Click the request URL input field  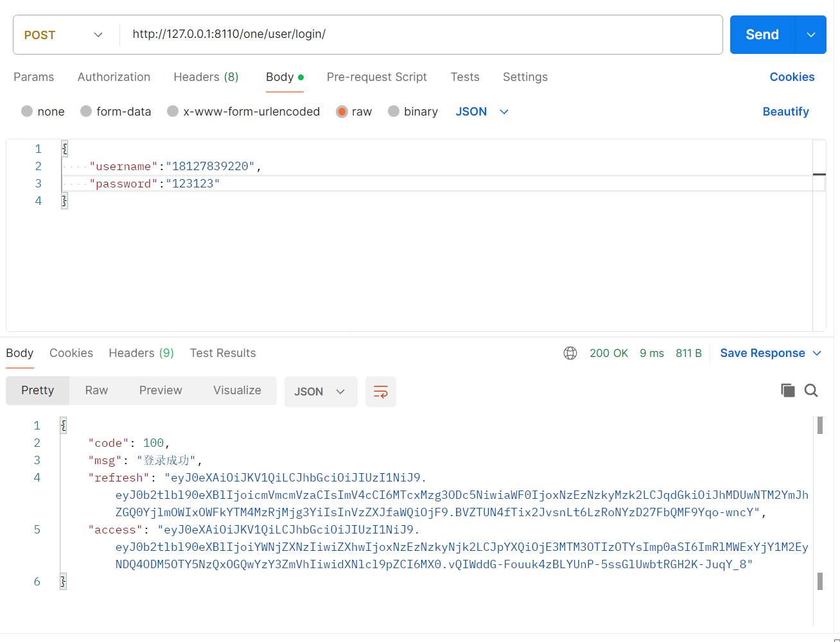[x=421, y=35]
